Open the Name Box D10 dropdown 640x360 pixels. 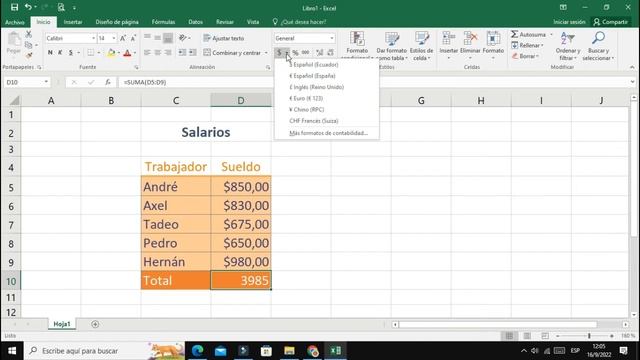[x=46, y=82]
